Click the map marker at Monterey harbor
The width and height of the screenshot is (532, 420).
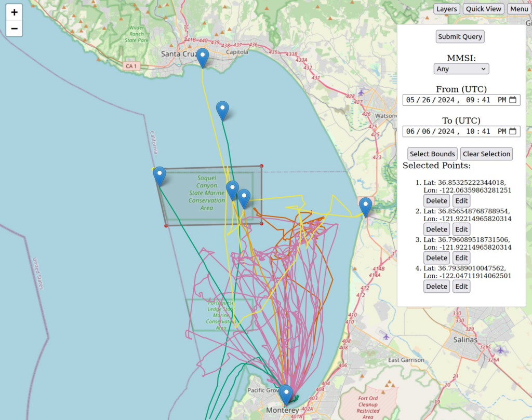285,395
